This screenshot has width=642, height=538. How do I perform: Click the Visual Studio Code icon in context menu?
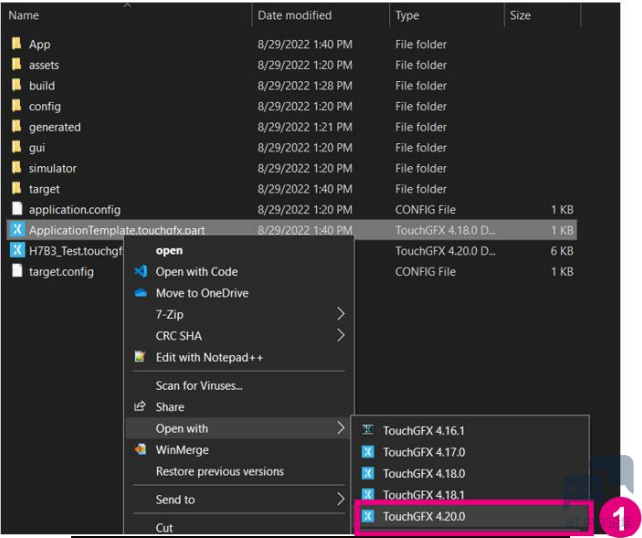click(141, 271)
